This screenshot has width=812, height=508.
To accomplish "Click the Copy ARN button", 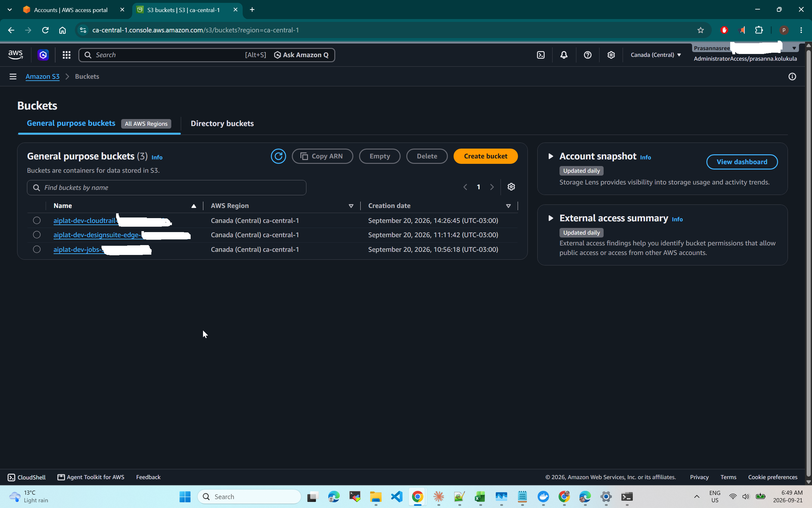I will [x=322, y=156].
